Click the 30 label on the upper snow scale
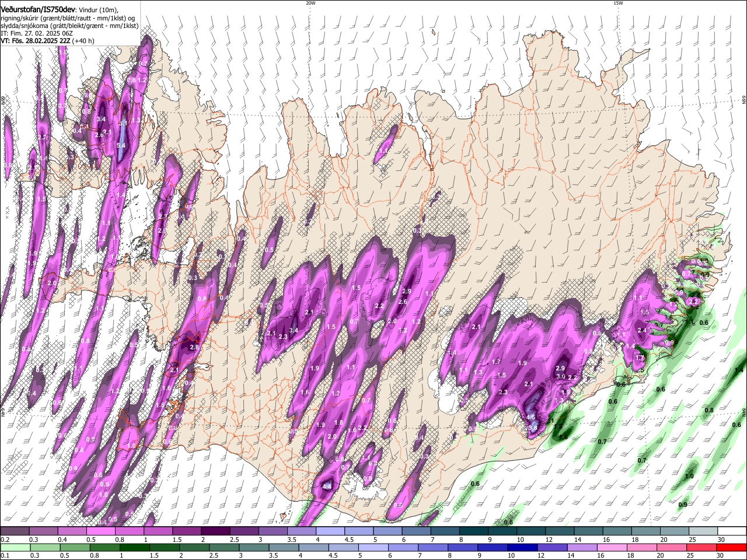The image size is (747, 560). click(x=721, y=540)
